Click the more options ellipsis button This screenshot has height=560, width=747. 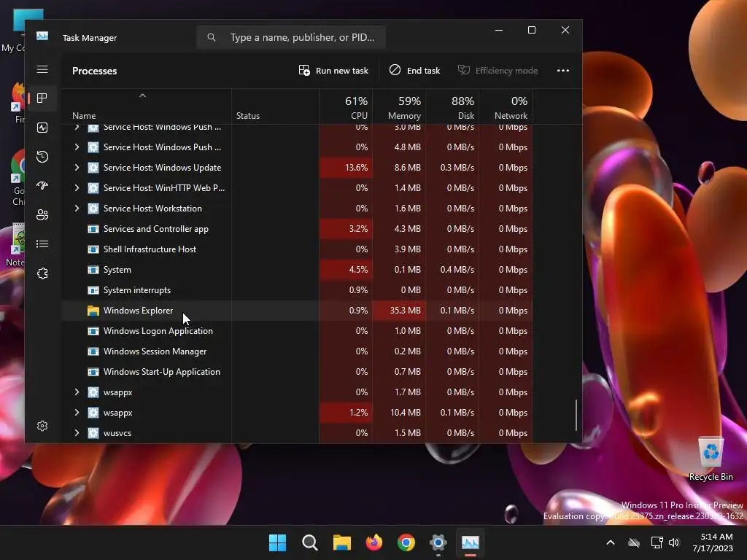(x=563, y=71)
